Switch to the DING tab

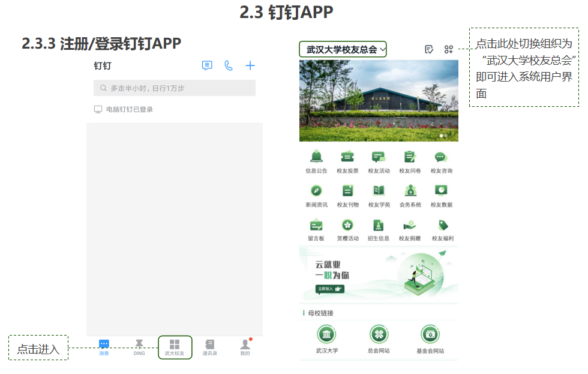click(x=139, y=348)
